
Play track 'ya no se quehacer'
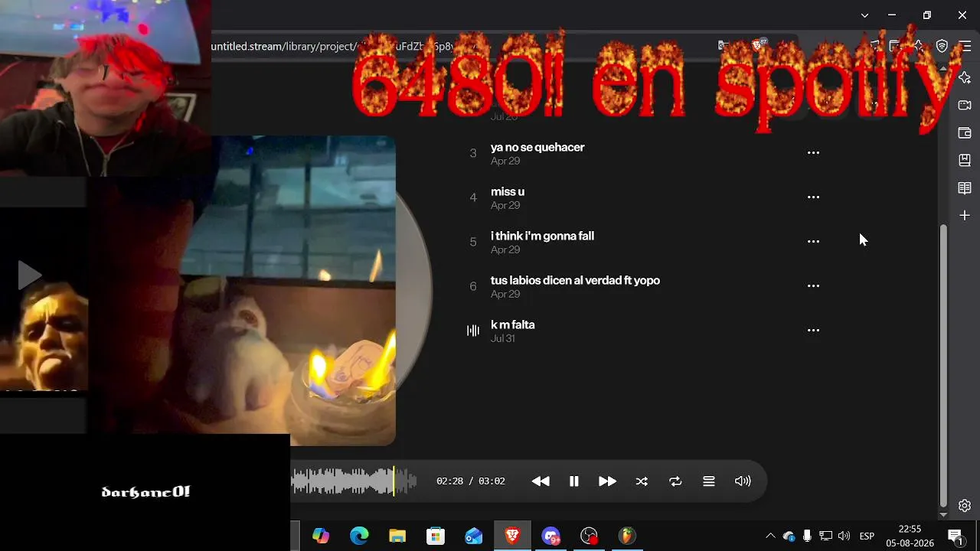(x=537, y=148)
